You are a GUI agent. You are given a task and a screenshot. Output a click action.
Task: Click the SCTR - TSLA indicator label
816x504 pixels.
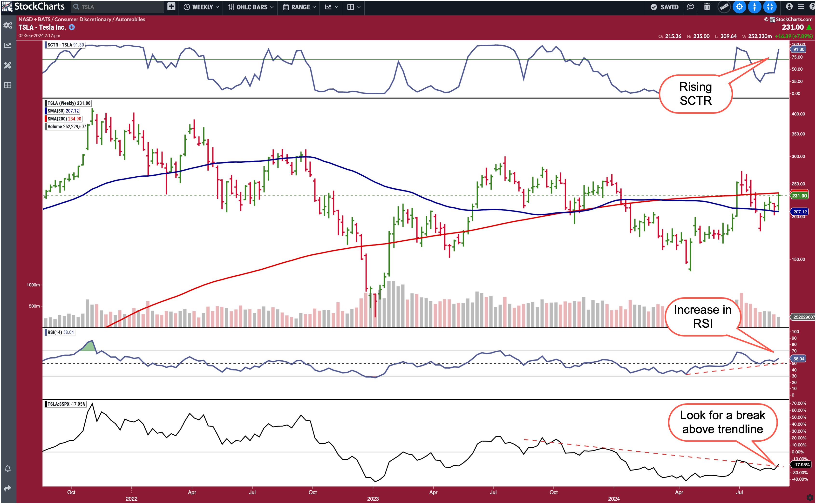pyautogui.click(x=65, y=45)
